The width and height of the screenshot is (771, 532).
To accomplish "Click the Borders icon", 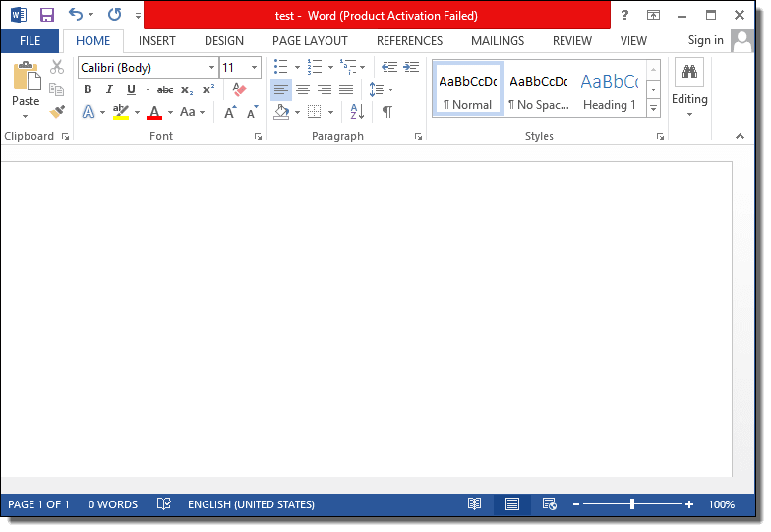I will pos(315,112).
